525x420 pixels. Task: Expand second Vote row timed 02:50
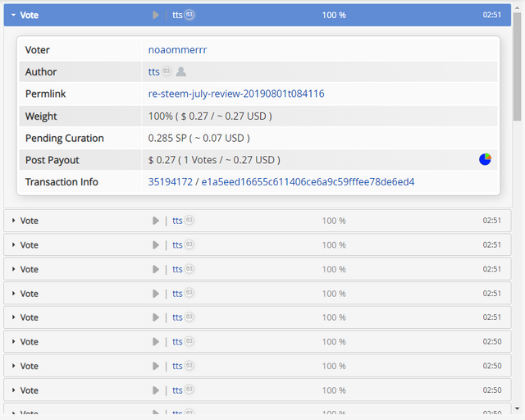tap(257, 366)
